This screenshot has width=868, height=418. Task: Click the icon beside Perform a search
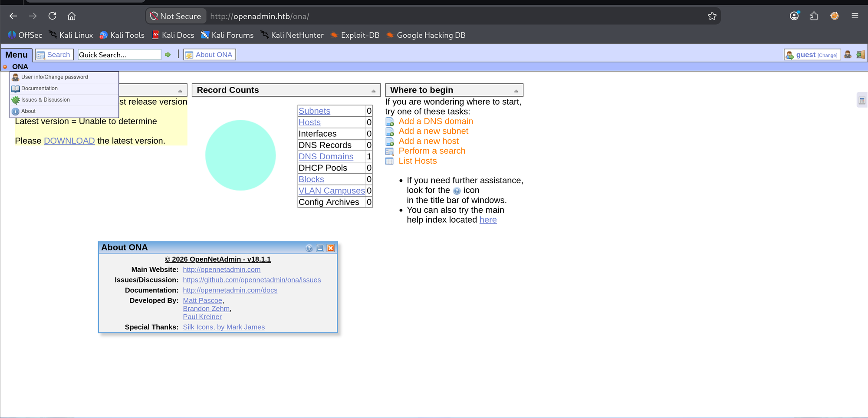coord(390,151)
